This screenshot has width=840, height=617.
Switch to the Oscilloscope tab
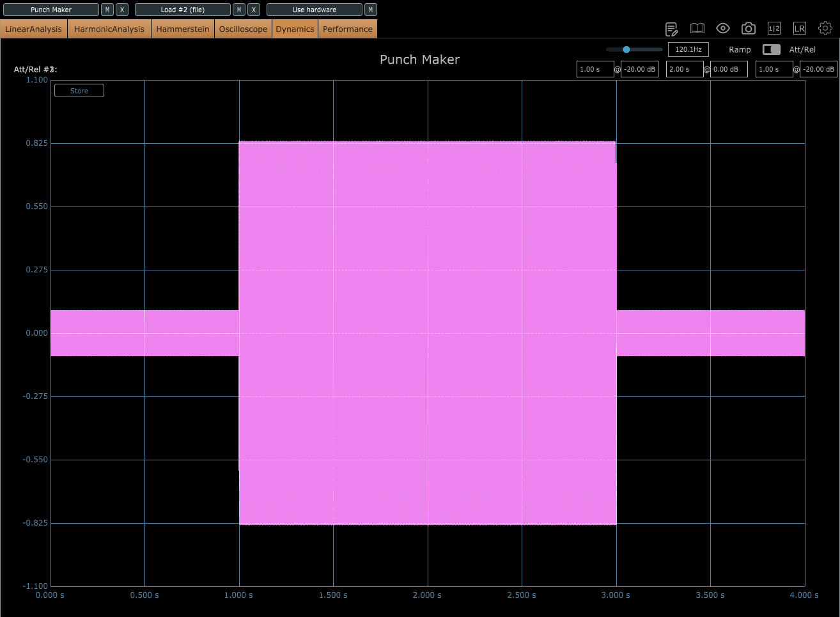(x=243, y=29)
